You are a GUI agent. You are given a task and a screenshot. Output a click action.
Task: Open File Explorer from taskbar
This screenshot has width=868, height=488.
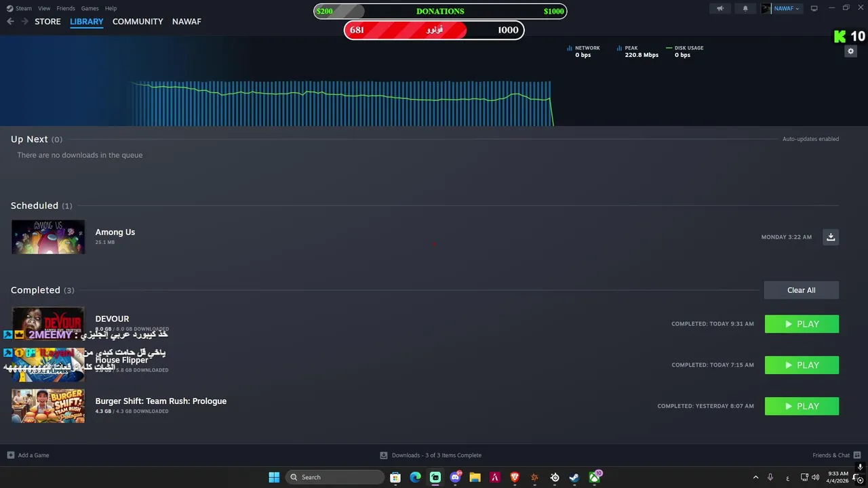[x=475, y=477]
